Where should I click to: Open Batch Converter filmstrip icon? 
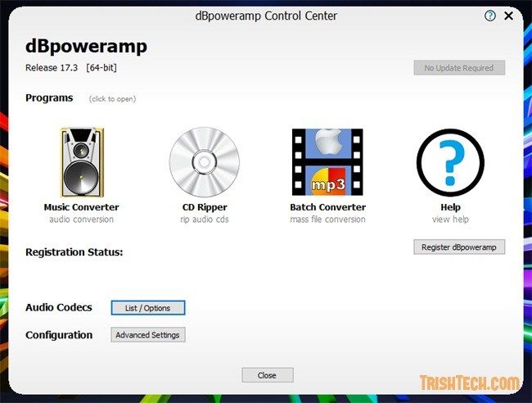click(327, 162)
